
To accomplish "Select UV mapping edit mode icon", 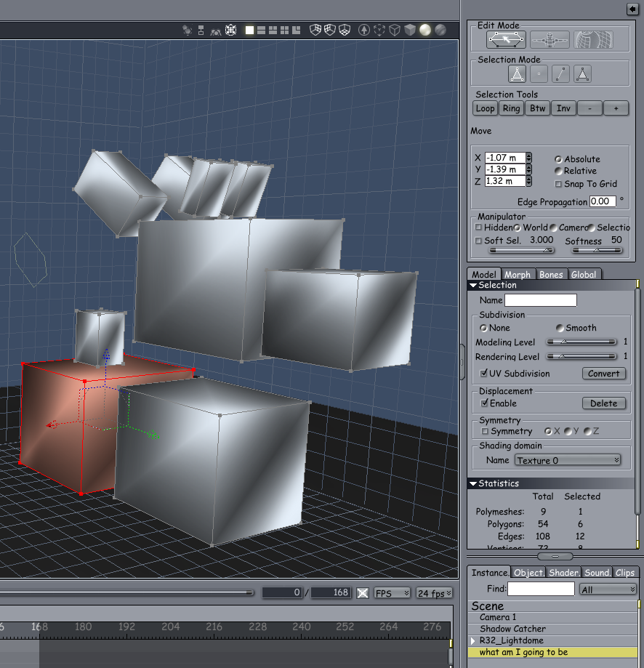I will pyautogui.click(x=593, y=40).
